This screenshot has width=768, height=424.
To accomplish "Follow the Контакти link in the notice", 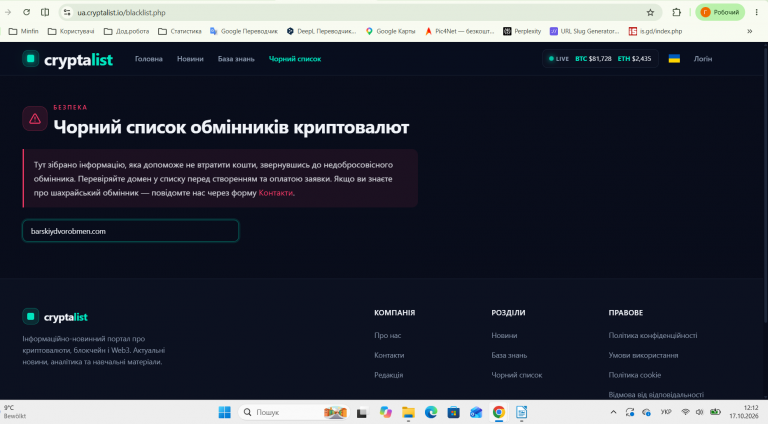I will (275, 193).
